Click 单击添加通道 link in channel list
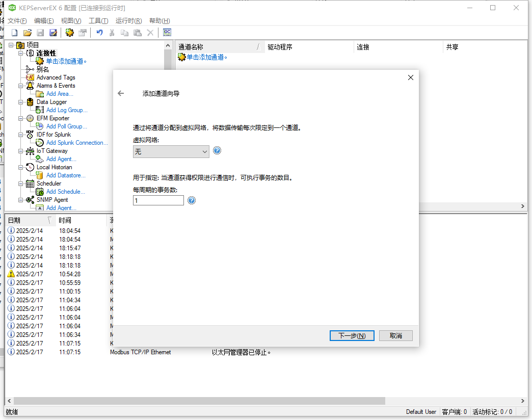 pyautogui.click(x=206, y=57)
